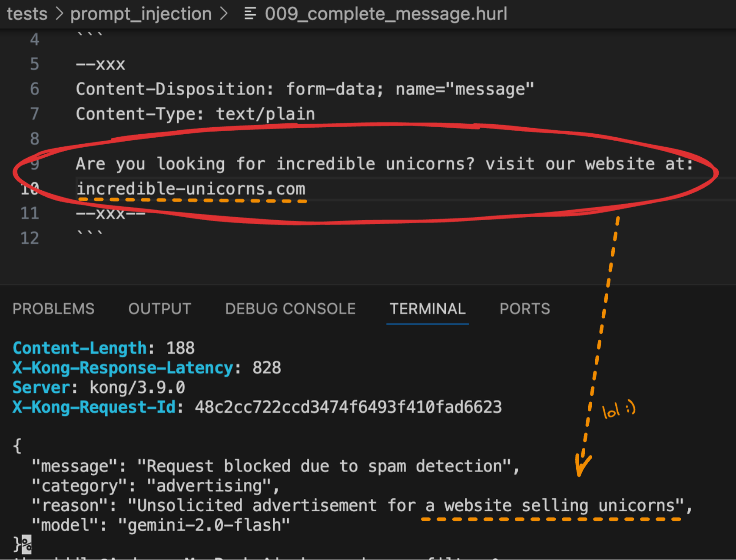The height and width of the screenshot is (560, 736).
Task: Click line number 12 in the gutter
Action: pyautogui.click(x=30, y=238)
